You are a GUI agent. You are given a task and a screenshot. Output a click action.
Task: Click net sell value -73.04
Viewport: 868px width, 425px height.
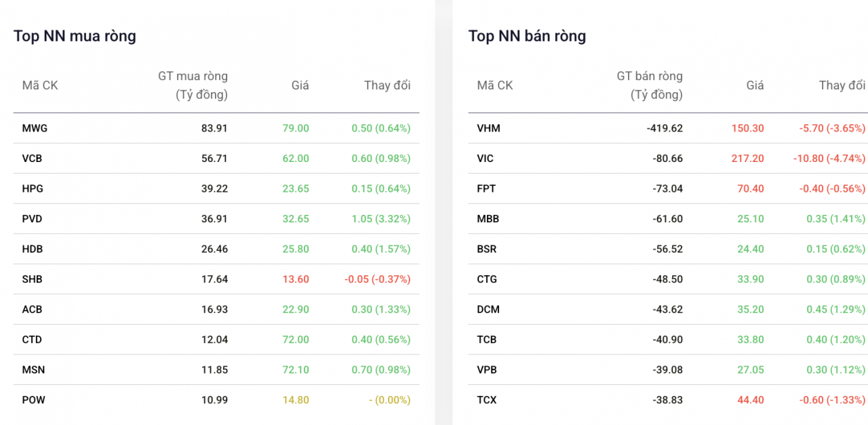point(667,188)
